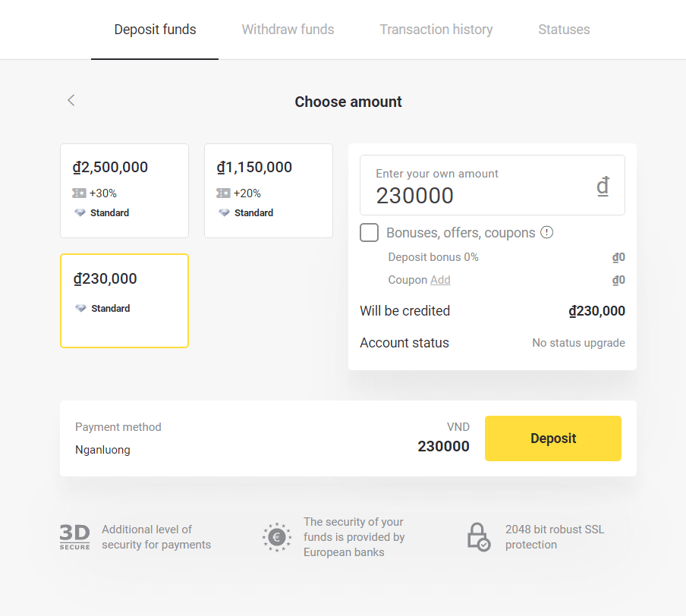Select the ₫2,500,000 deposit amount card
The image size is (686, 616).
124,190
